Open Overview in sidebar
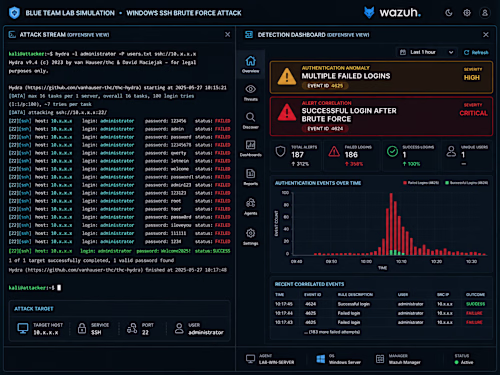 (251, 64)
